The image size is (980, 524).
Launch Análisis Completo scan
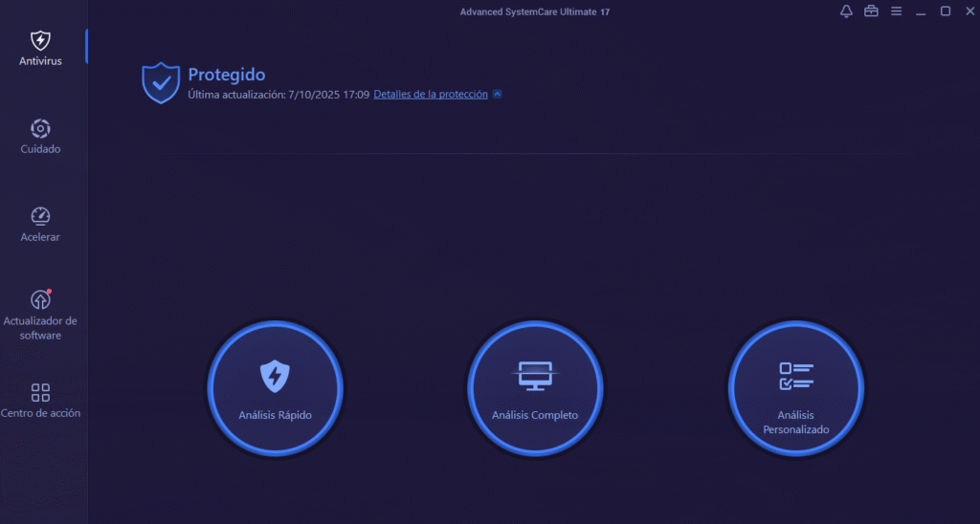coord(535,387)
